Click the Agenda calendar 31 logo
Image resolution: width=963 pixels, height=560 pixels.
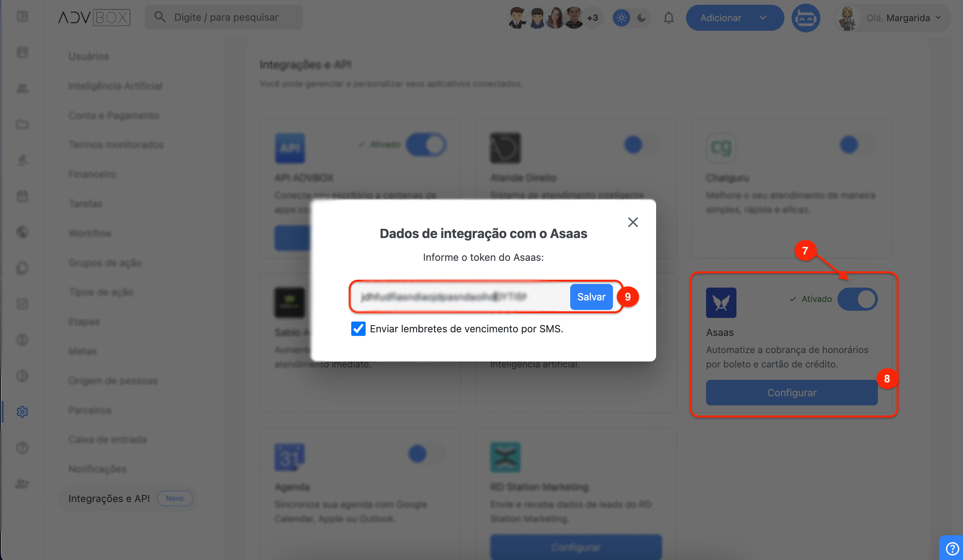coord(290,457)
